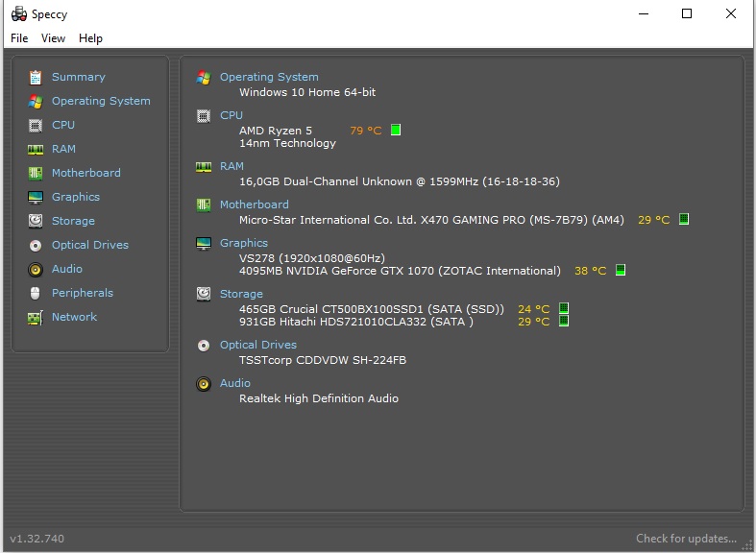
Task: Click the Speccy app icon in title bar
Action: [19, 14]
